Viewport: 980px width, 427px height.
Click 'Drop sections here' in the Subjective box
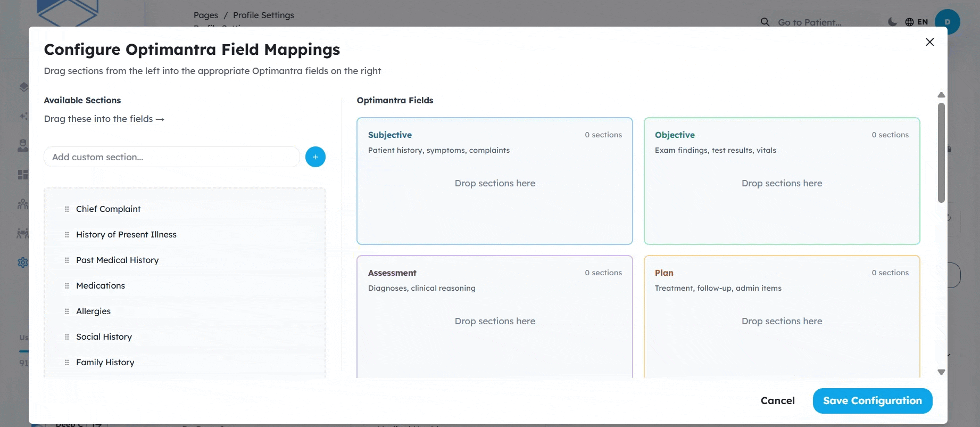(x=495, y=184)
